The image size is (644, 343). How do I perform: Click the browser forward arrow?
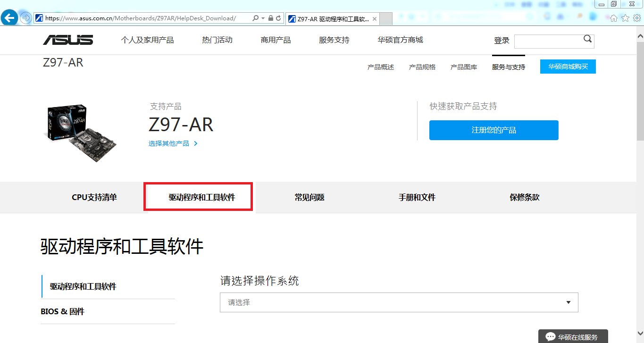click(x=26, y=18)
